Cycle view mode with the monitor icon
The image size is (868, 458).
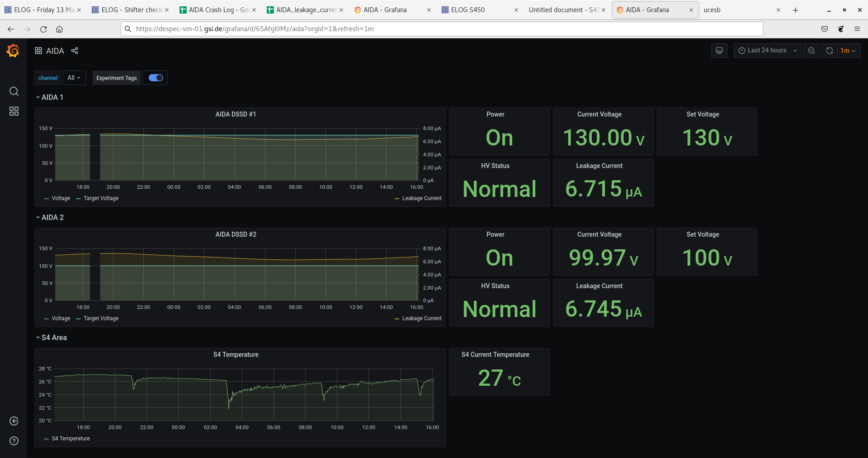click(719, 51)
